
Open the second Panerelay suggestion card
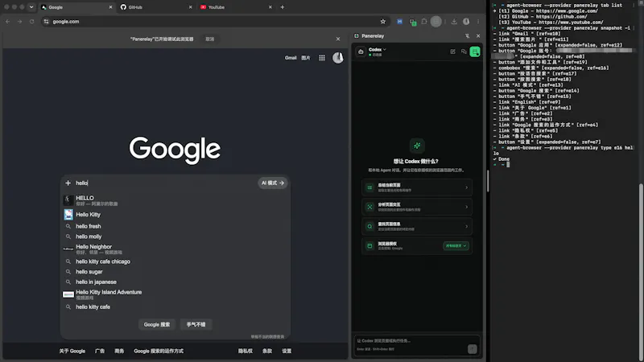[417, 207]
